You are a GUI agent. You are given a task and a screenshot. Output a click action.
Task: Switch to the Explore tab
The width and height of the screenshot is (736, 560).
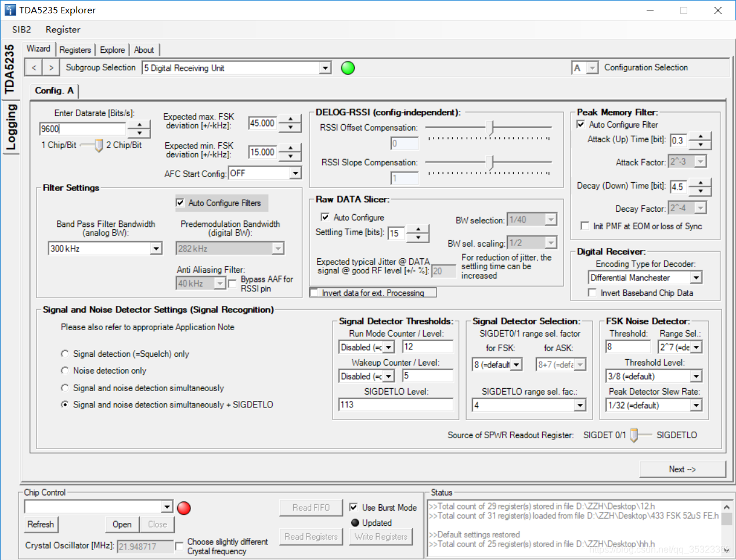[x=112, y=50]
